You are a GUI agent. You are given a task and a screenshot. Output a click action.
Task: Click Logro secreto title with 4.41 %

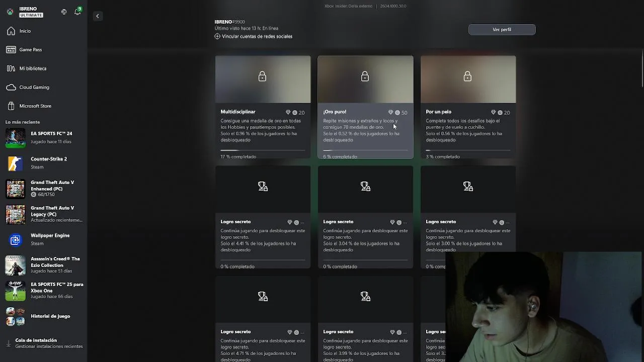pyautogui.click(x=235, y=222)
